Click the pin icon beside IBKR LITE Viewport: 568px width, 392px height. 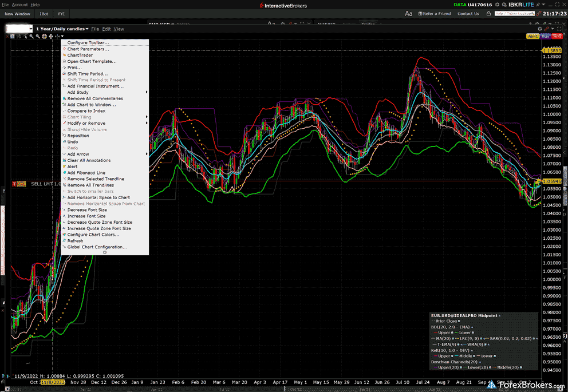click(x=538, y=5)
